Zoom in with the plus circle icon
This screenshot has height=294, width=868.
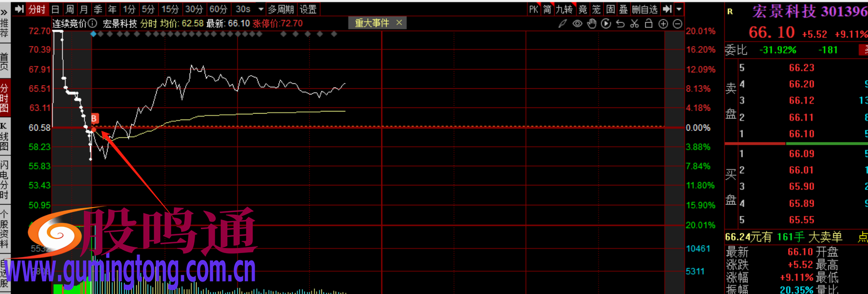coord(663,24)
